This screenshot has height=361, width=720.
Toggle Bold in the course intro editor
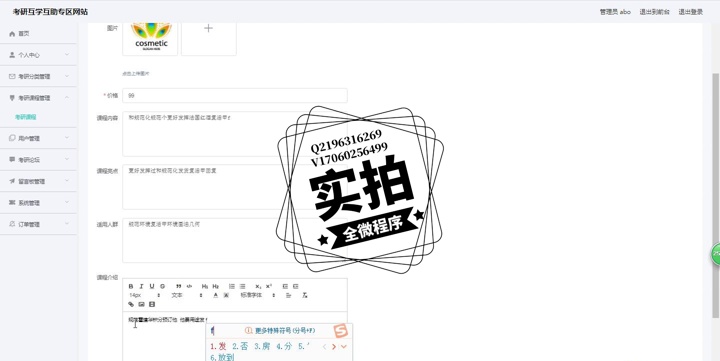(x=131, y=286)
